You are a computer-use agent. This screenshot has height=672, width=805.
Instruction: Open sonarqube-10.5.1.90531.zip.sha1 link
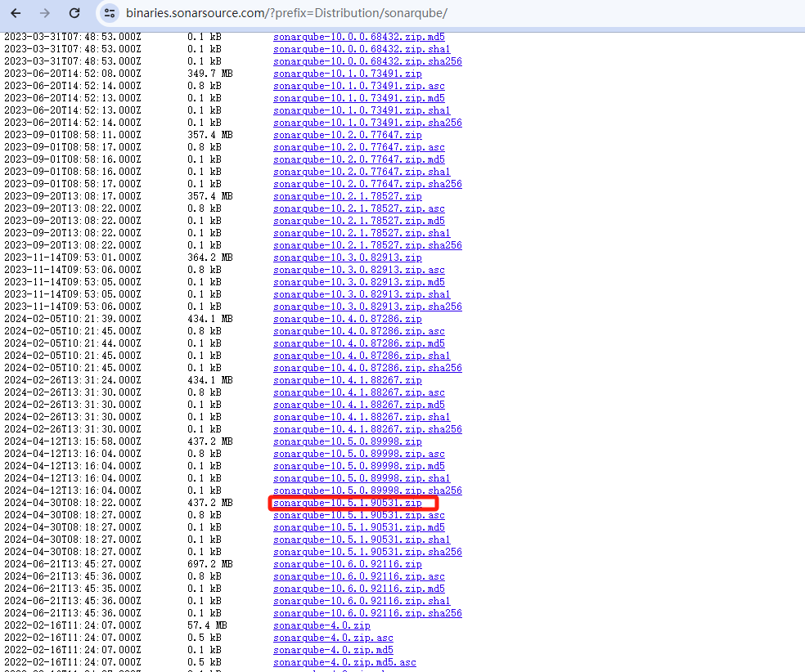pyautogui.click(x=362, y=540)
